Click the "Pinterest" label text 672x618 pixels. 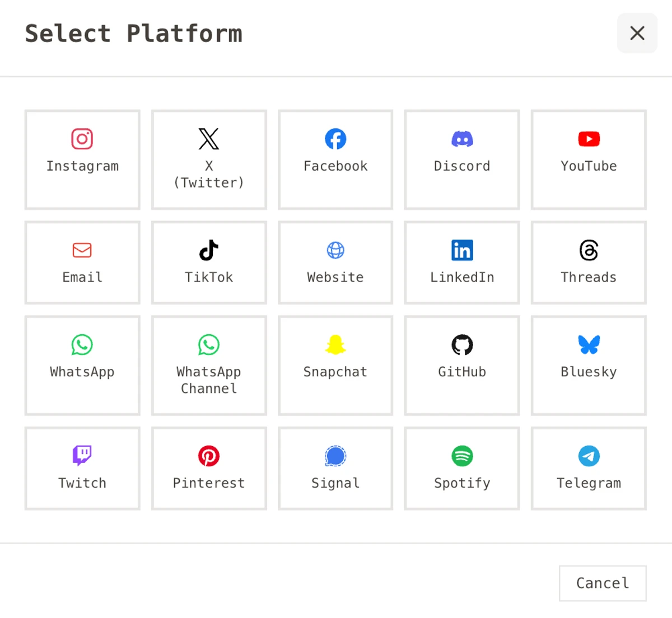point(209,483)
